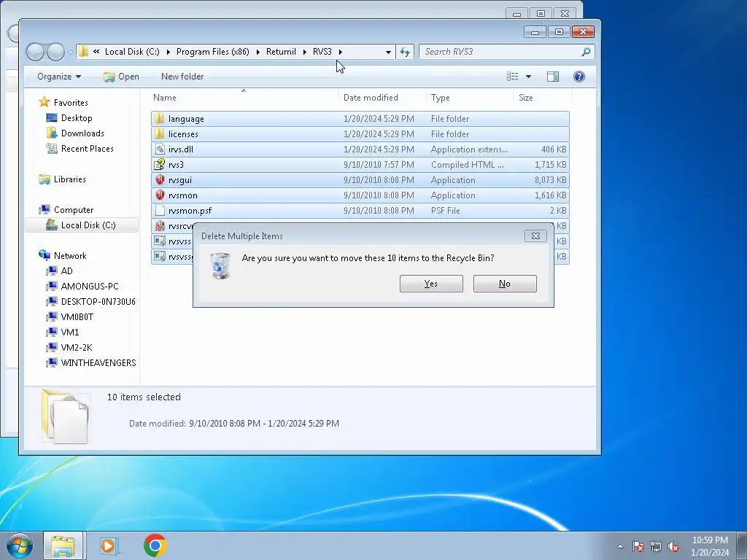Screen dimensions: 747x560
Task: Click Open in the toolbar
Action: coord(122,77)
